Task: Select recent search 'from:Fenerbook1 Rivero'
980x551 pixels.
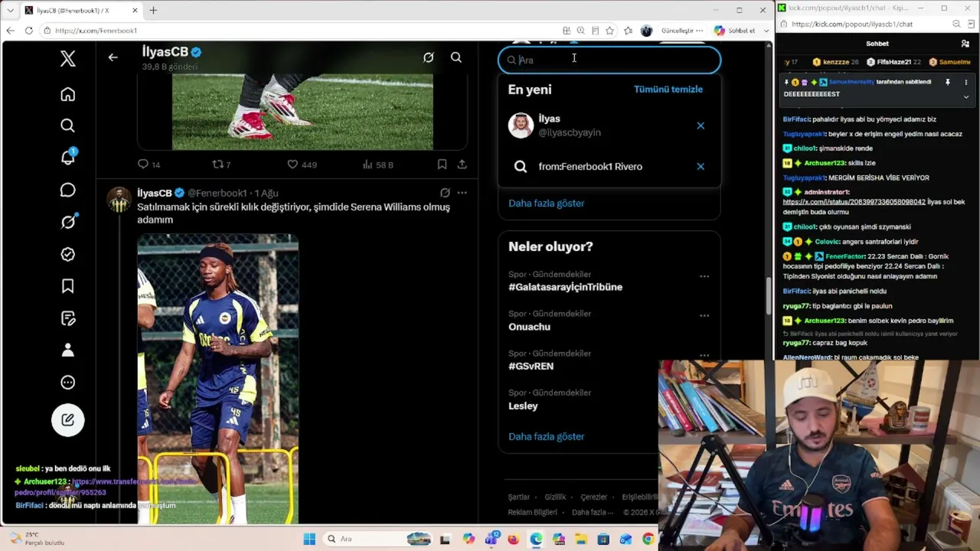Action: click(609, 166)
